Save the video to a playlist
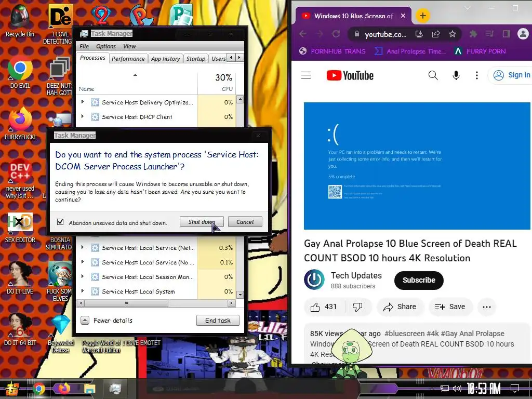Image resolution: width=532 pixels, height=399 pixels. coord(450,307)
